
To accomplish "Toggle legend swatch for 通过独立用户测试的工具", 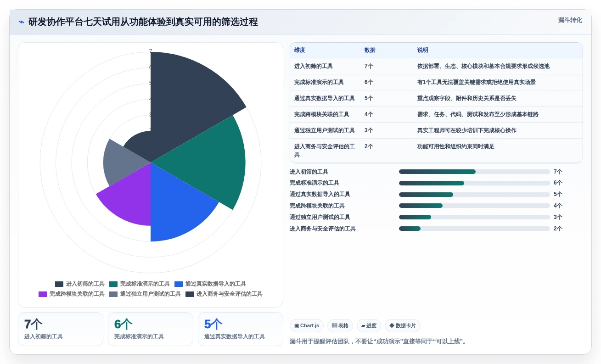I will [x=113, y=294].
